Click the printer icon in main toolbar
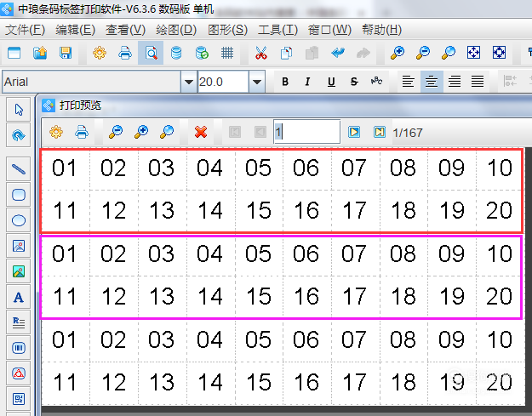 (125, 53)
